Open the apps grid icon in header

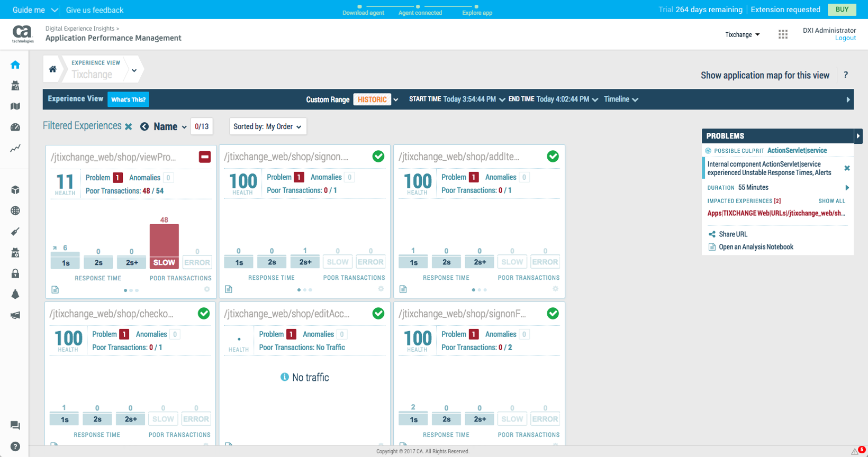click(x=783, y=34)
